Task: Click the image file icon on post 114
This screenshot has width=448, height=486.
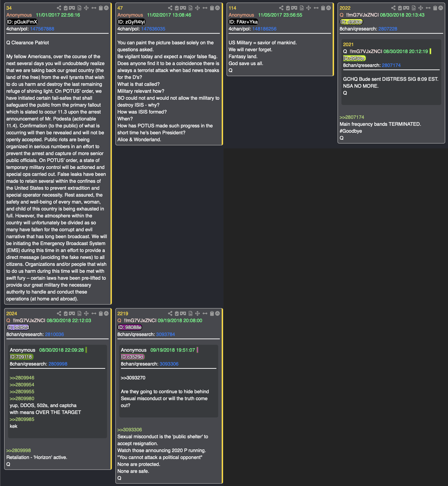Action: (302, 8)
